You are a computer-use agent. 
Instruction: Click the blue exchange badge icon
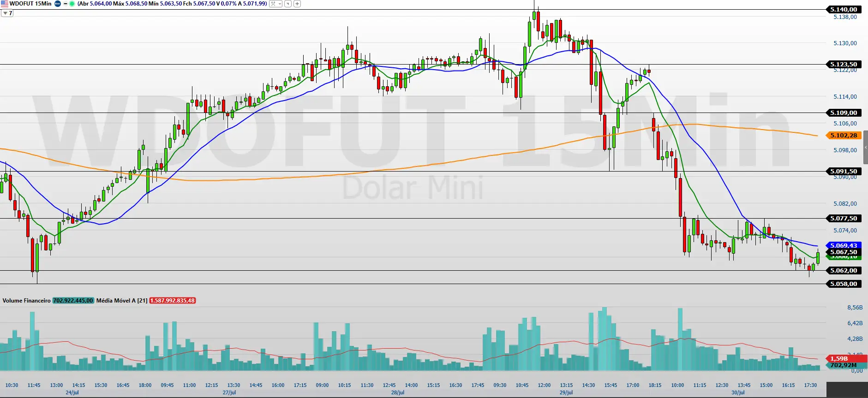pos(58,4)
